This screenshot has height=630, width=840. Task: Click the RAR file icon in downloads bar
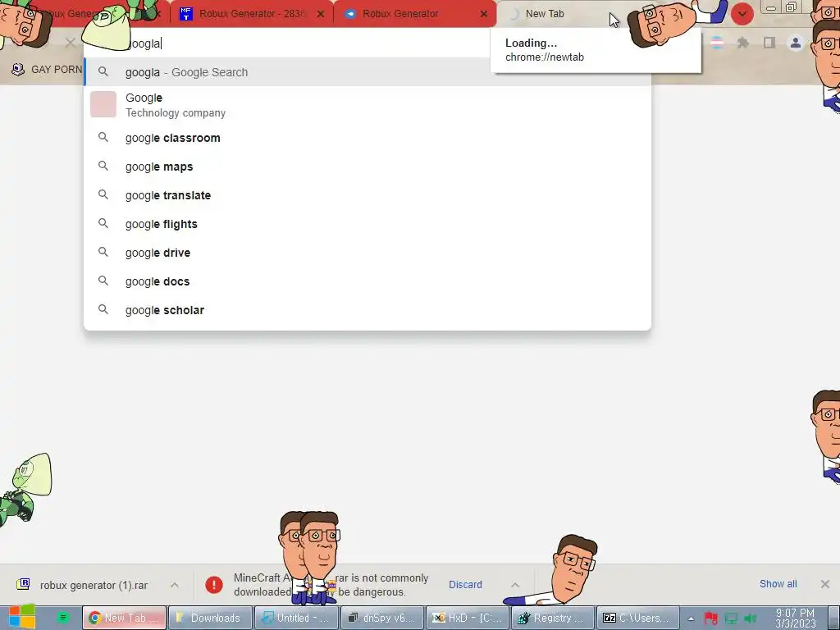click(x=23, y=584)
